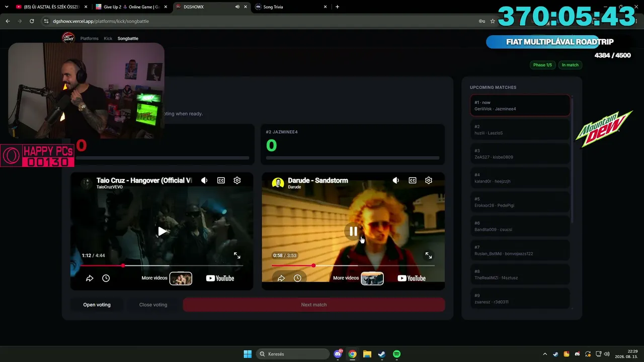The height and width of the screenshot is (362, 644).
Task: Enter fullscreen on Darude Sandstorm video
Action: tap(429, 255)
